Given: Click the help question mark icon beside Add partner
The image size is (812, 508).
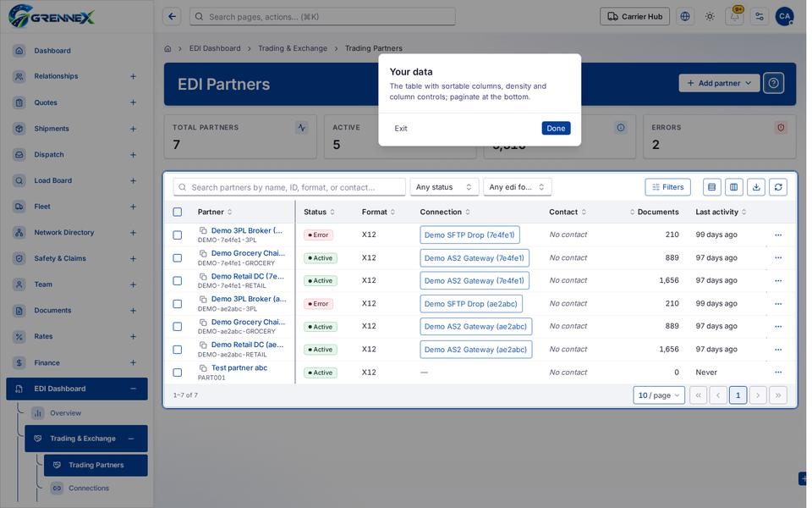Looking at the screenshot, I should pyautogui.click(x=773, y=83).
